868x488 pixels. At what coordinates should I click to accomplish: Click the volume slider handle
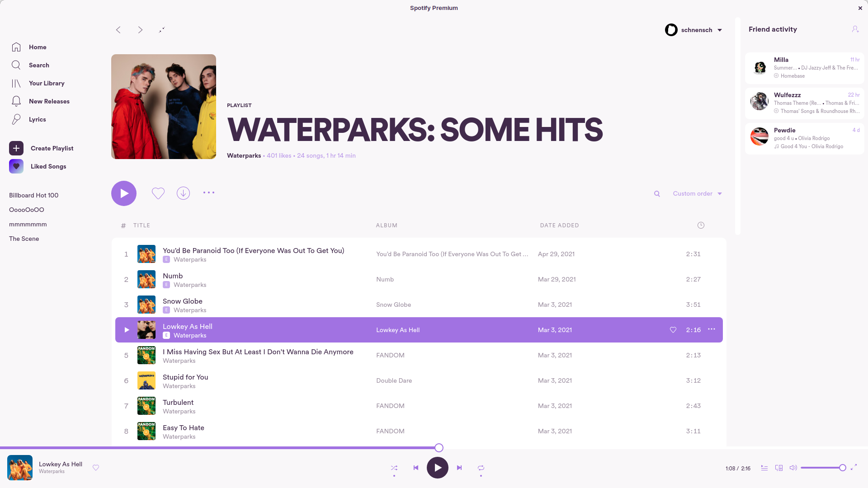point(843,468)
